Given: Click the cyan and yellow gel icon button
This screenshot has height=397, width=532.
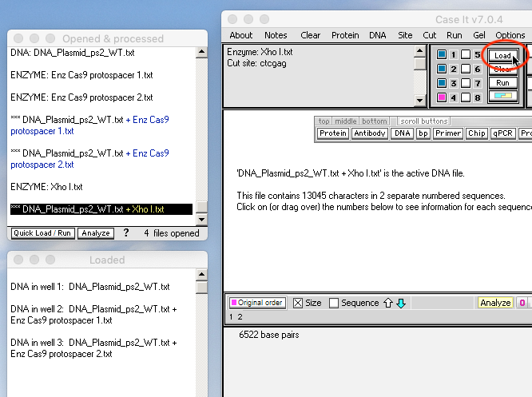Looking at the screenshot, I should point(502,97).
